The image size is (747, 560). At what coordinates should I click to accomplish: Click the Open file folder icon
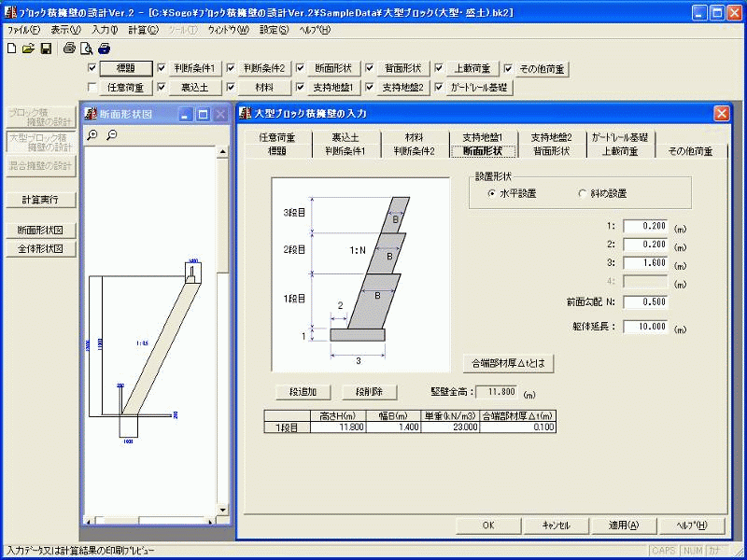click(28, 49)
